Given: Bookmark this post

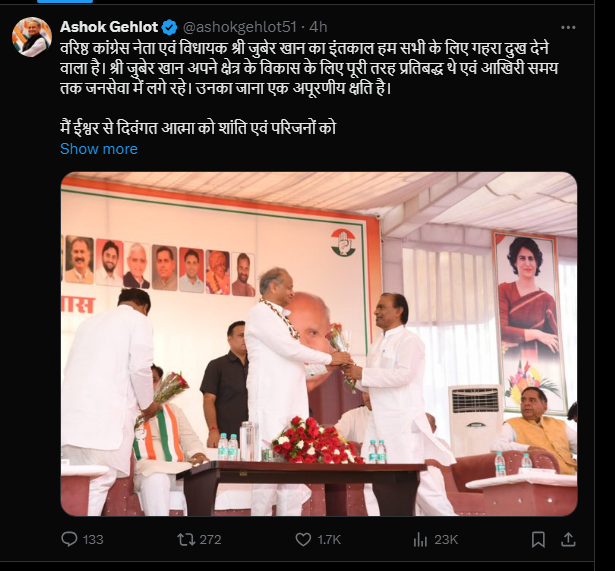Looking at the screenshot, I should pos(538,540).
